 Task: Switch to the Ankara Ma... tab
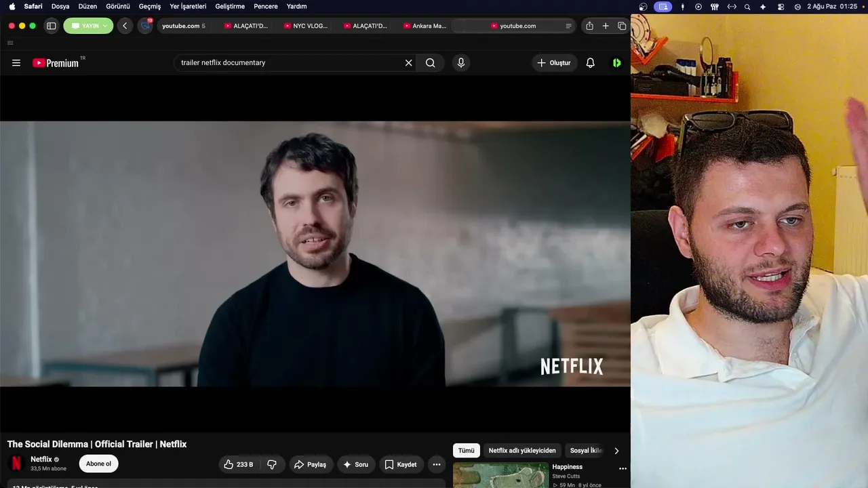(x=425, y=26)
